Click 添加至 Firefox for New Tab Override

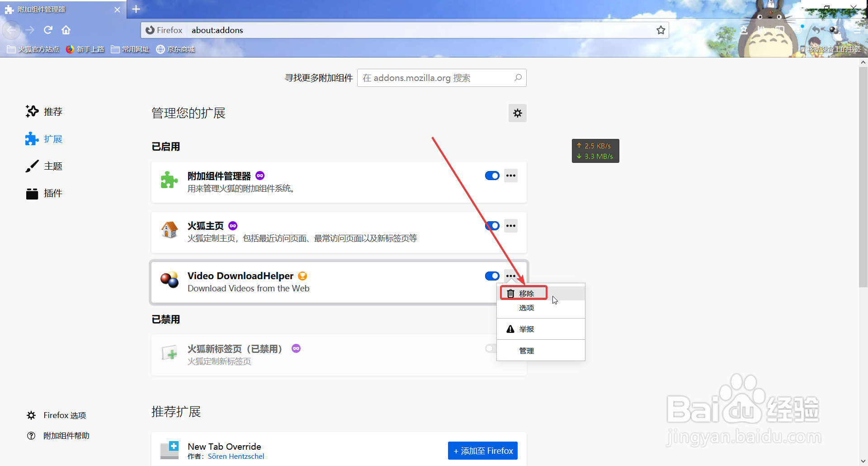tap(483, 451)
